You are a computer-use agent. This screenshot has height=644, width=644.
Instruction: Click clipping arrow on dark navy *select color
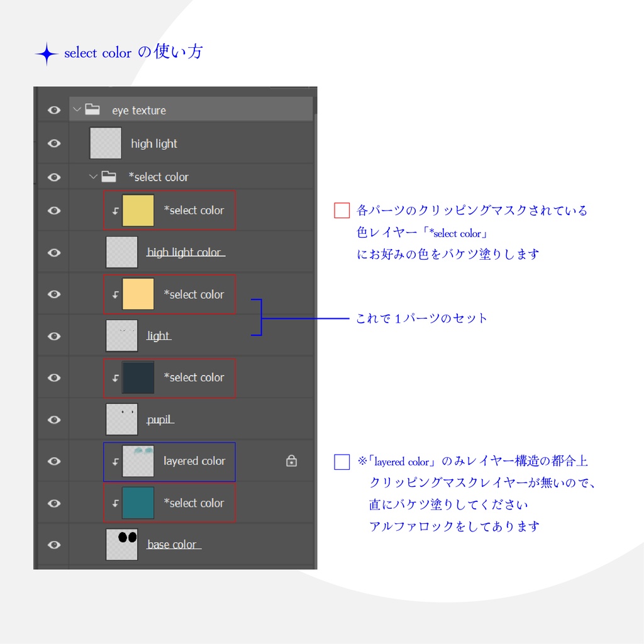click(x=116, y=378)
